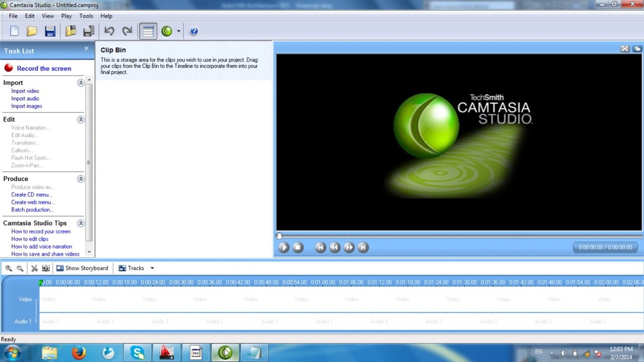Show hidden system tray icons

552,353
